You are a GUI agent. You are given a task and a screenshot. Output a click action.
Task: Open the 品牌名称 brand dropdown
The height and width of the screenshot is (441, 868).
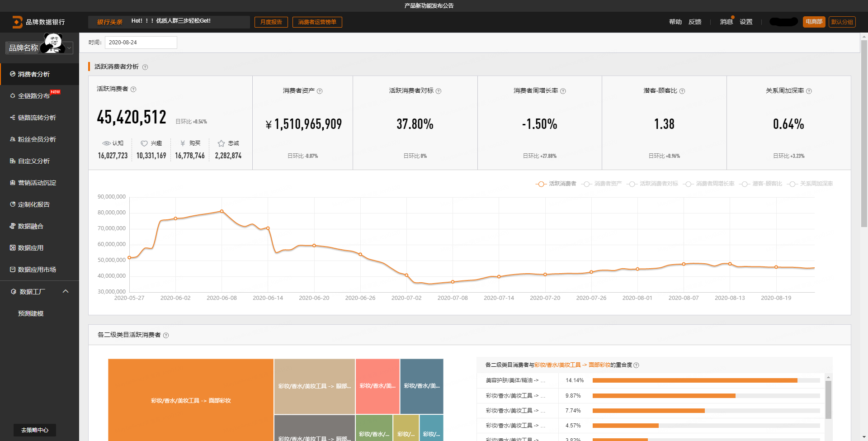[39, 47]
